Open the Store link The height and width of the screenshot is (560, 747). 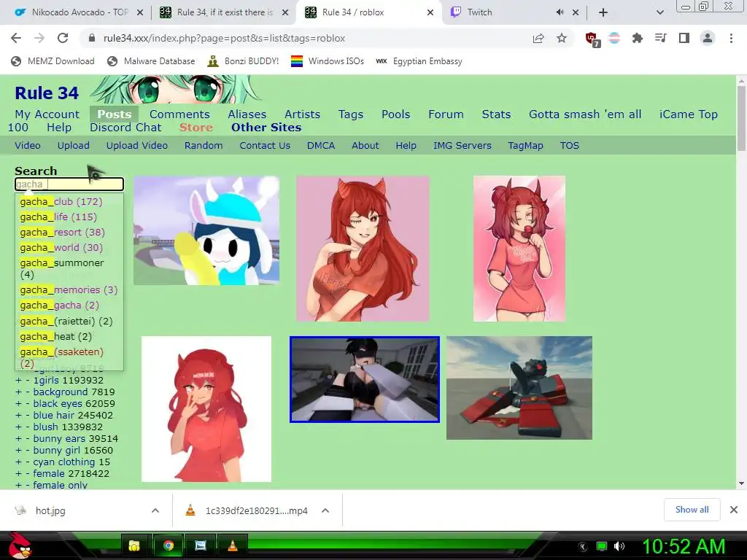pyautogui.click(x=196, y=128)
